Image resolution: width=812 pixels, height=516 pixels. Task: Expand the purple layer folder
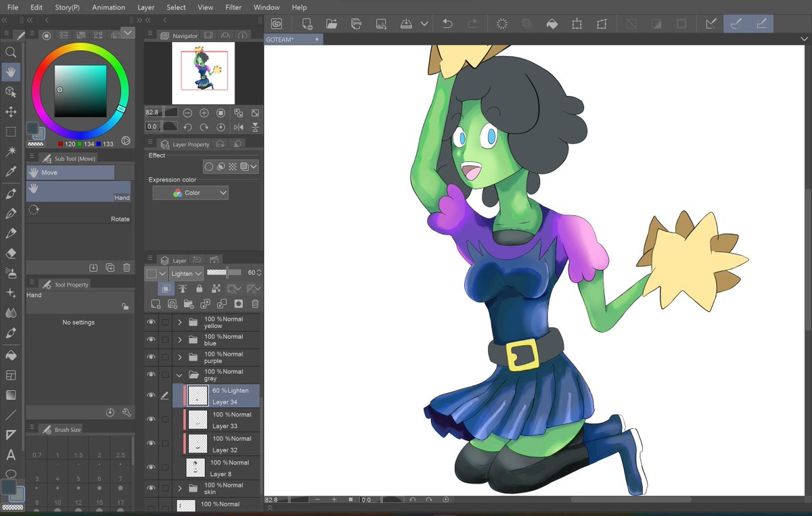pos(180,357)
